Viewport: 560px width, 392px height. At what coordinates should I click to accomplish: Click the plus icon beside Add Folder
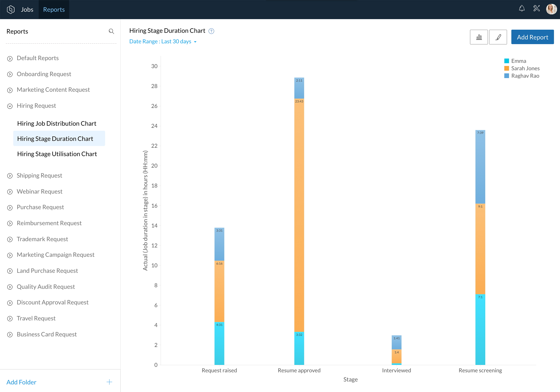[109, 382]
